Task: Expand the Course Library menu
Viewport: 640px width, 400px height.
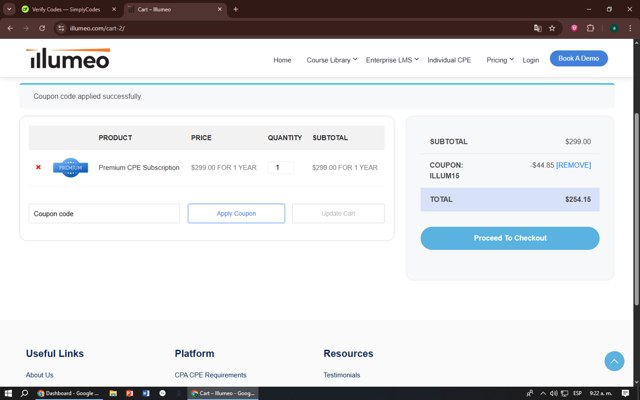Action: point(331,60)
